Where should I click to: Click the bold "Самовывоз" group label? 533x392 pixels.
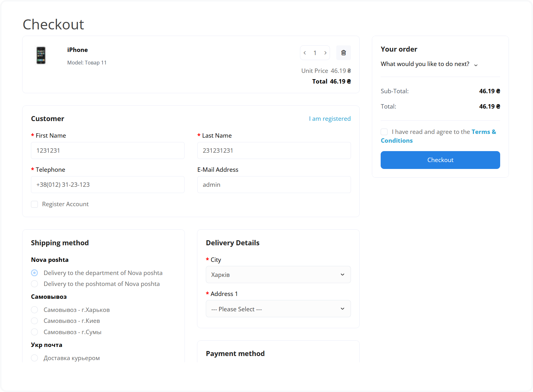(x=49, y=297)
